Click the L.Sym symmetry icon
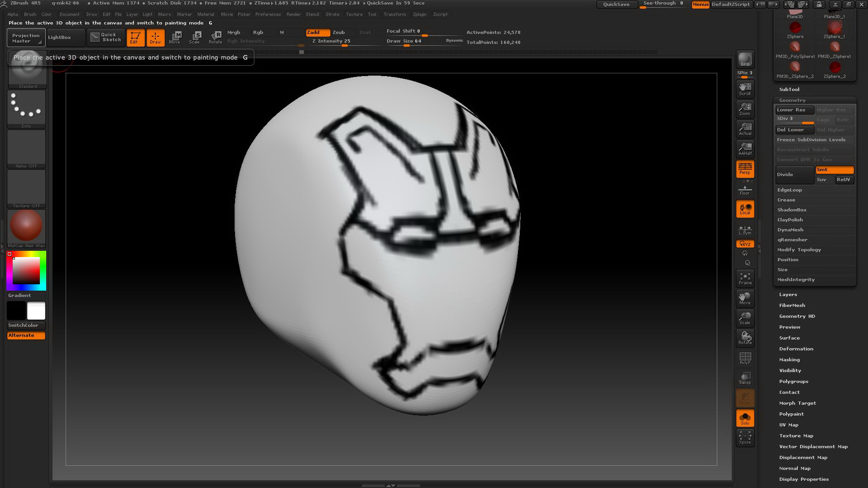This screenshot has width=868, height=488. pos(745,230)
